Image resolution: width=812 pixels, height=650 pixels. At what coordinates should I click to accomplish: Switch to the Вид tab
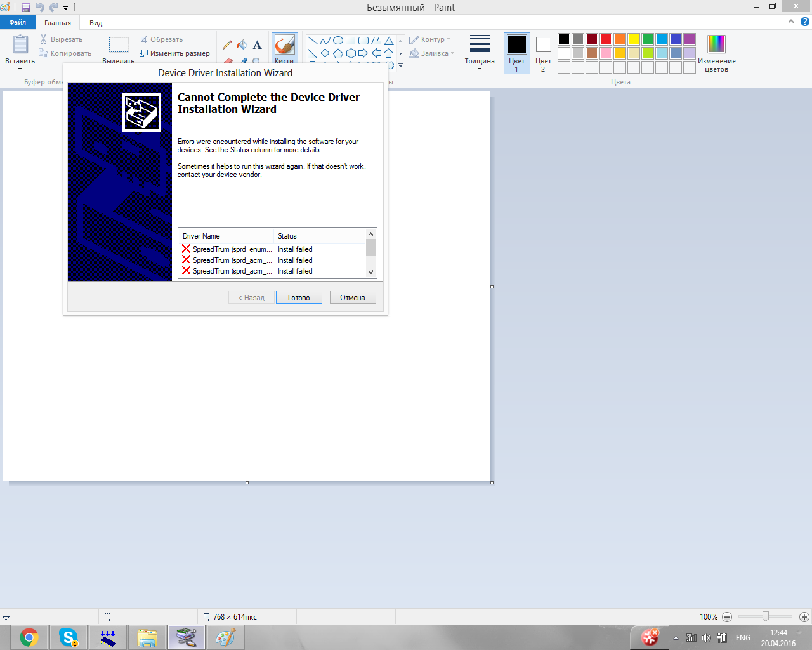[96, 23]
